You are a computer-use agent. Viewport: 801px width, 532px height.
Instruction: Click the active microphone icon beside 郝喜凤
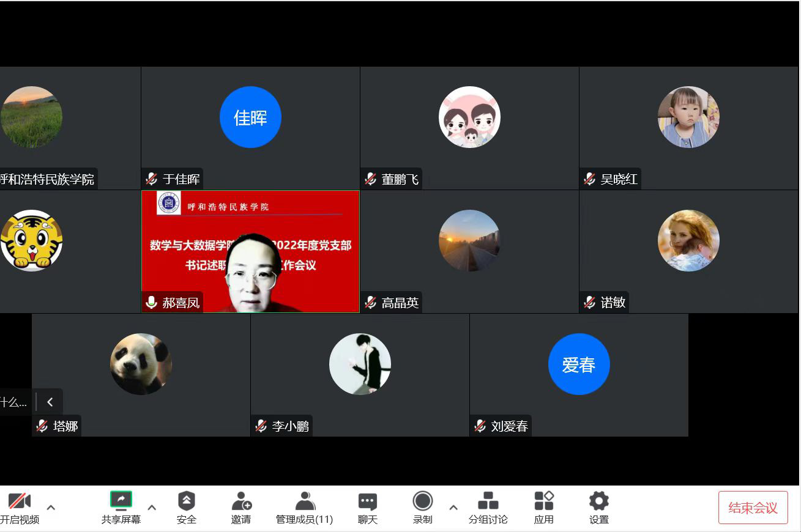pos(152,302)
